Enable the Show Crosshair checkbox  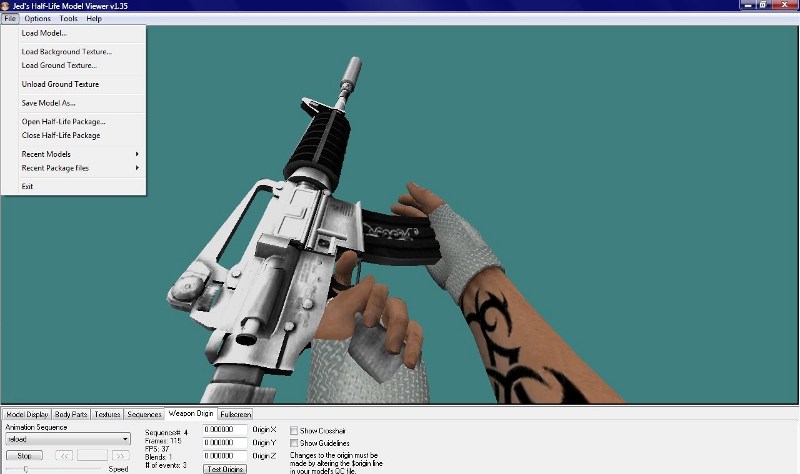293,430
